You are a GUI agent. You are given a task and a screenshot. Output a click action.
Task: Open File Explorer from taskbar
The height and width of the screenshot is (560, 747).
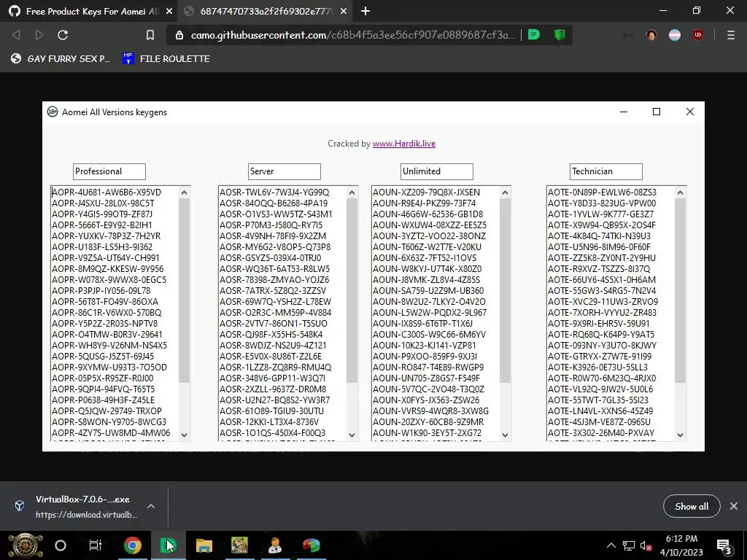[x=204, y=545]
